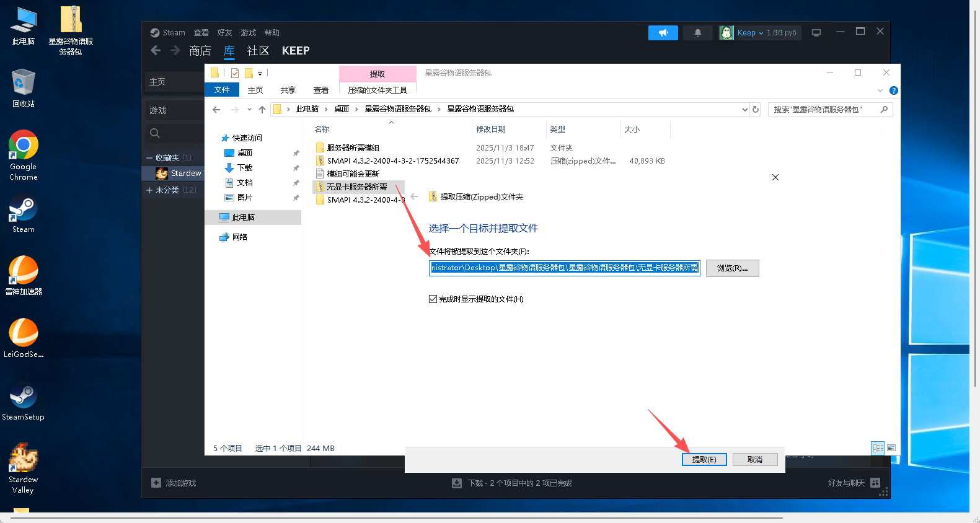Viewport: 980px width, 523px height.
Task: Click the Explorer help question mark icon
Action: point(893,90)
